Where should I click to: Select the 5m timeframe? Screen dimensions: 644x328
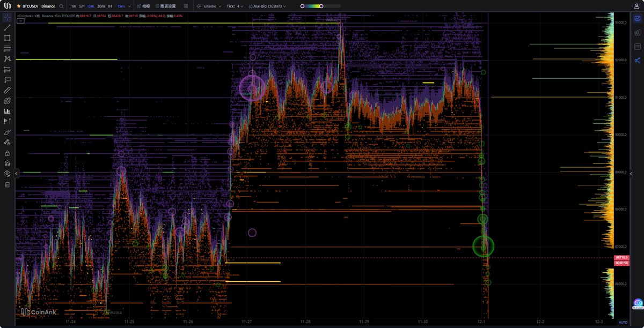[82, 6]
